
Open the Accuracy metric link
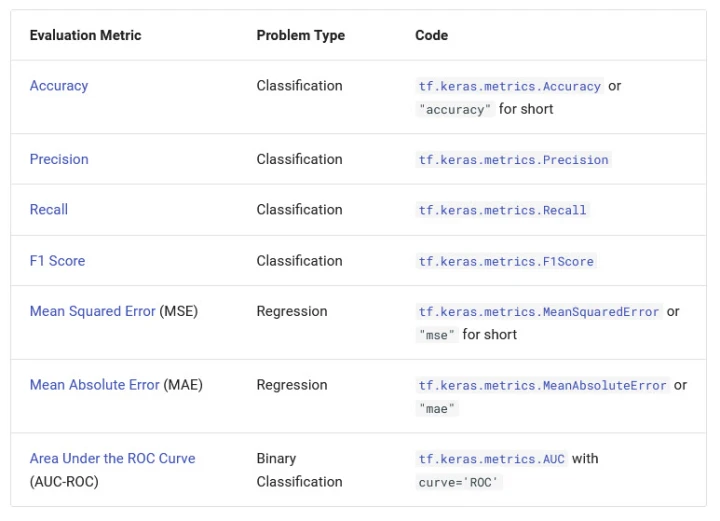59,86
